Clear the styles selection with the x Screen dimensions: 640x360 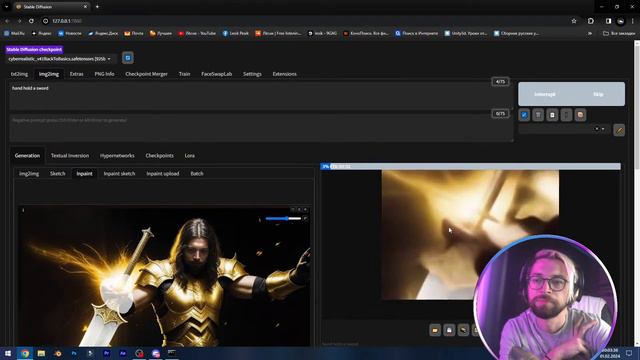click(597, 129)
